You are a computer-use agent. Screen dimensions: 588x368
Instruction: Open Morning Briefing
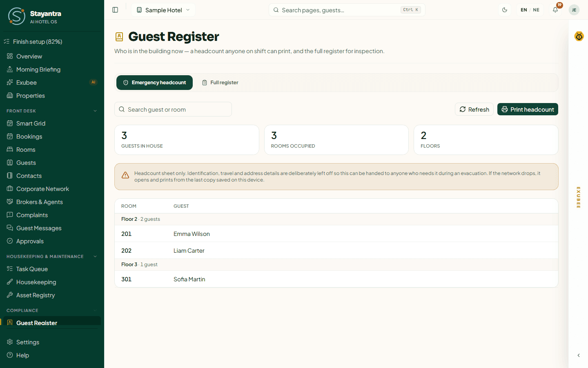52,70
